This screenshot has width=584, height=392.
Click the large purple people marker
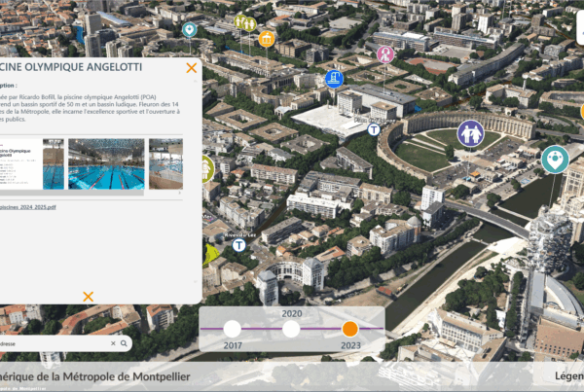pos(471,133)
